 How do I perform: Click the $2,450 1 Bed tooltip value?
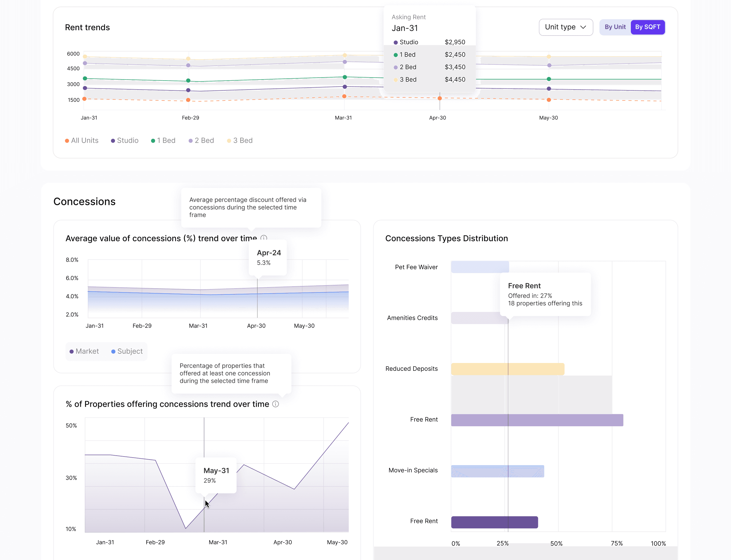click(x=455, y=55)
